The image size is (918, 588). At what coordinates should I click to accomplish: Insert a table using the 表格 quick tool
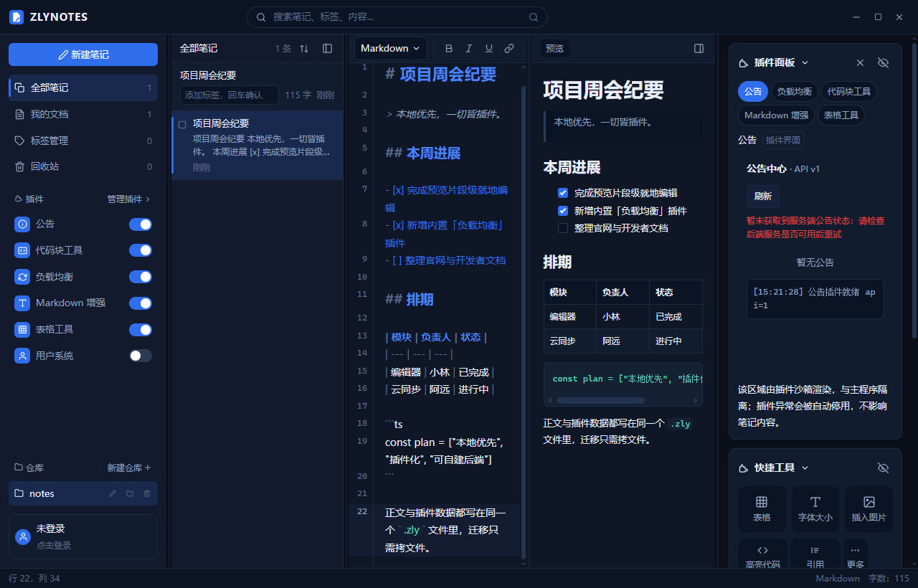click(x=762, y=509)
